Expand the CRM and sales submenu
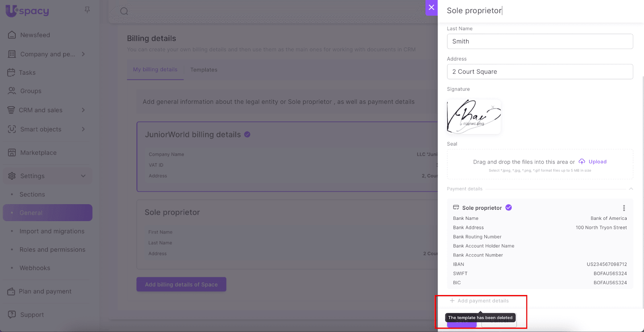Screen dimensions: 644x332 pyautogui.click(x=83, y=110)
